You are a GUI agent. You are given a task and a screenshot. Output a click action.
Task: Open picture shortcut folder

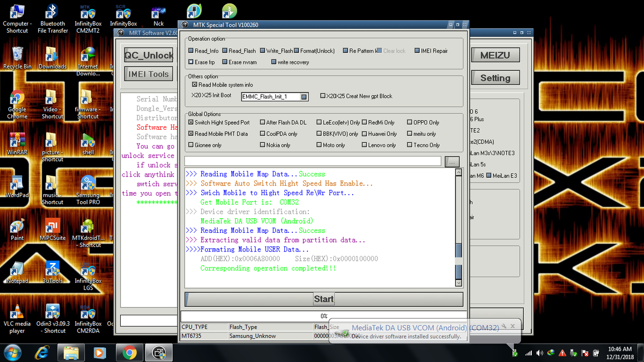[x=52, y=147]
